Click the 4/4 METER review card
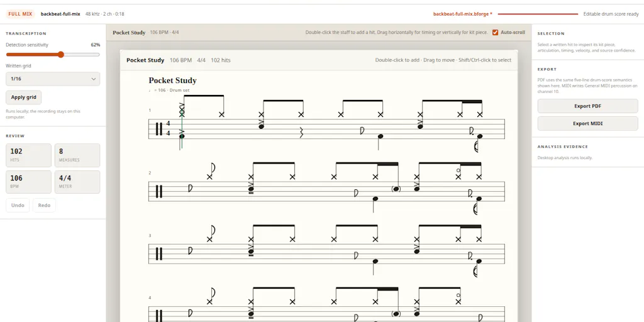This screenshot has height=322, width=644. tap(77, 182)
